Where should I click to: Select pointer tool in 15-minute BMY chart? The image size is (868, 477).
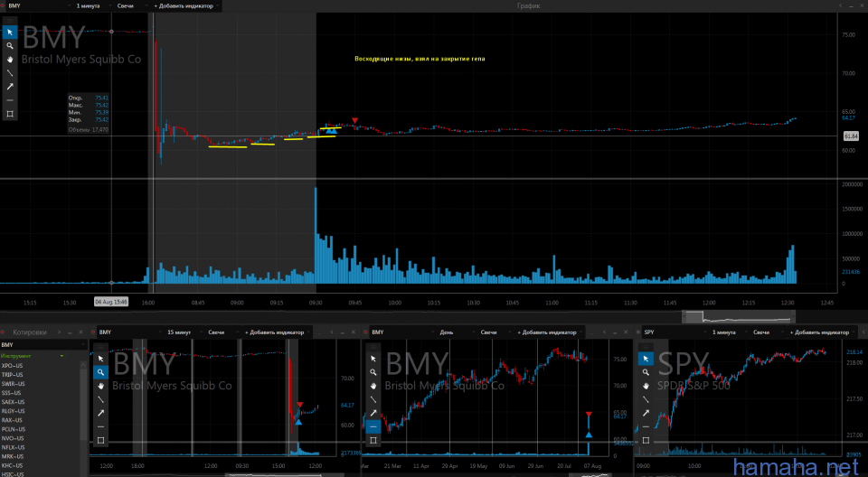(x=100, y=359)
